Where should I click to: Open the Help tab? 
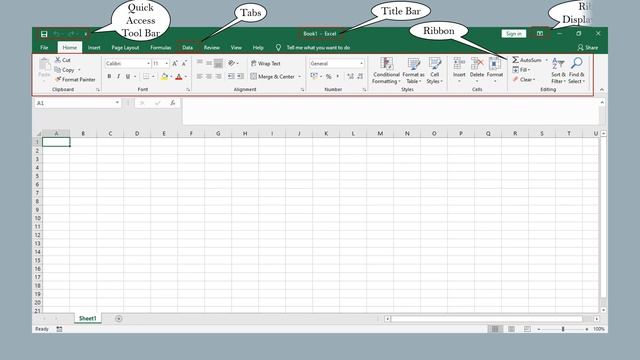pyautogui.click(x=258, y=47)
